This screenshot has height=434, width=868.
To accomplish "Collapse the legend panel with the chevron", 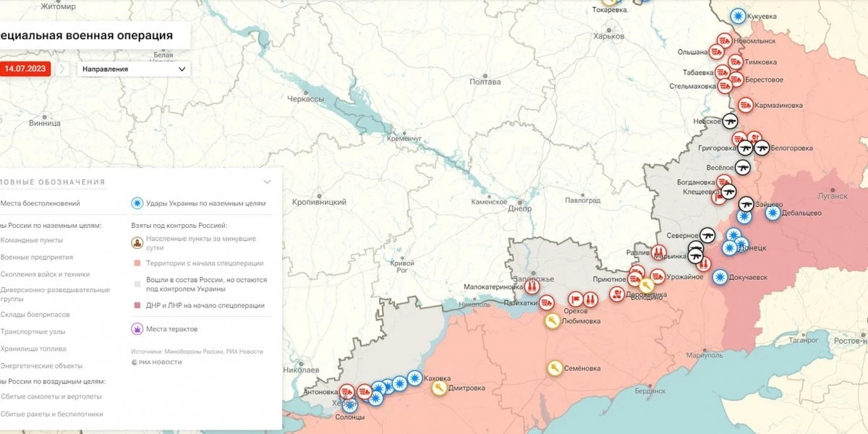I will [268, 182].
